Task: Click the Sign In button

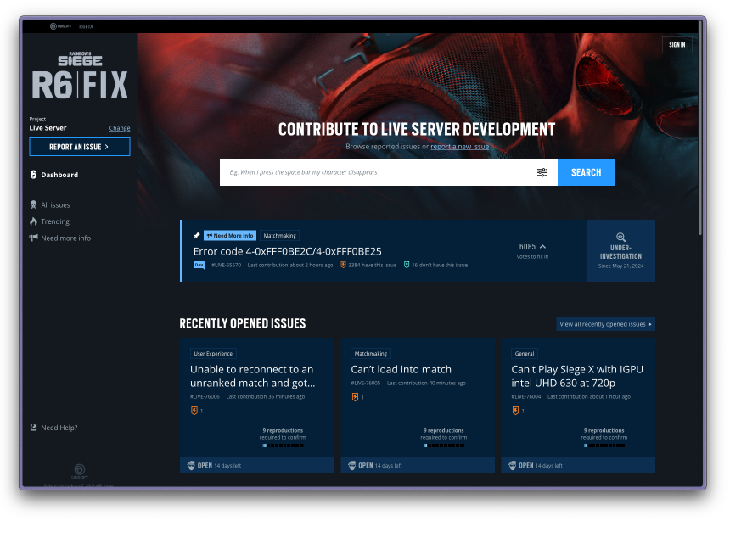Action: point(677,44)
